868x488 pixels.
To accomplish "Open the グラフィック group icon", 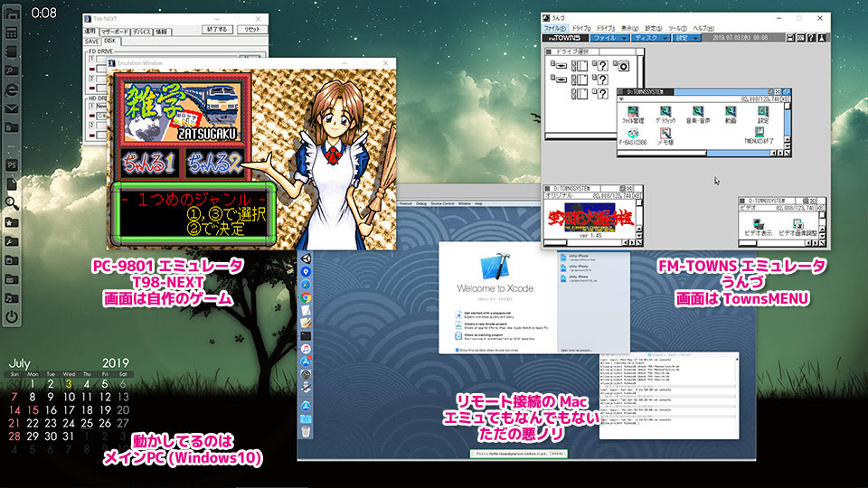I will pos(665,115).
